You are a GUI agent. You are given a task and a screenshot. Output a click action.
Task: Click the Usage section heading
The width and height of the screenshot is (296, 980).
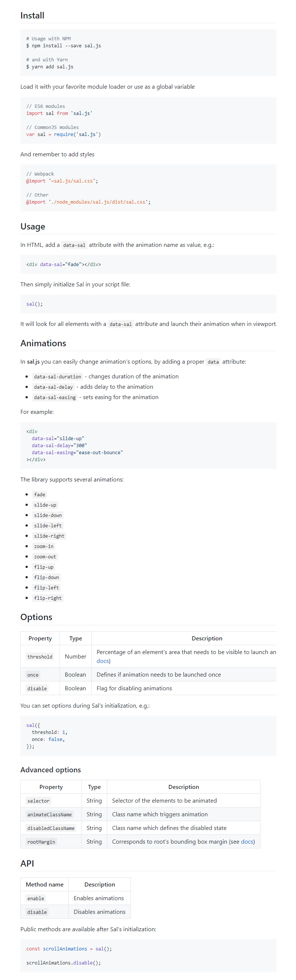coord(33,227)
